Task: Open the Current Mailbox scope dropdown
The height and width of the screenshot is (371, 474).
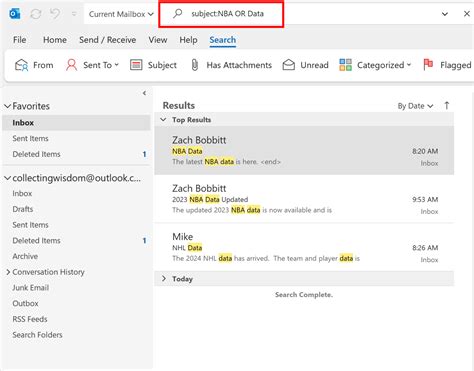Action: (x=121, y=14)
